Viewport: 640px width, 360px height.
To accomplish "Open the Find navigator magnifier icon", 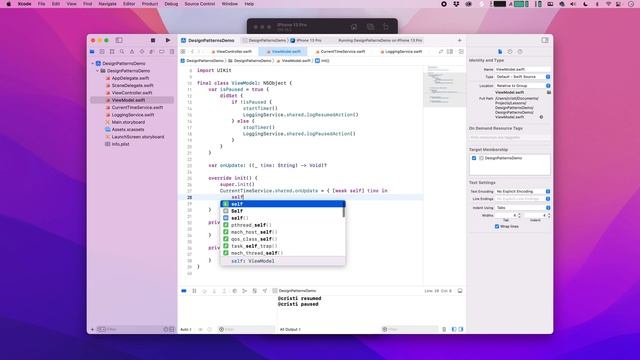I will (122, 52).
